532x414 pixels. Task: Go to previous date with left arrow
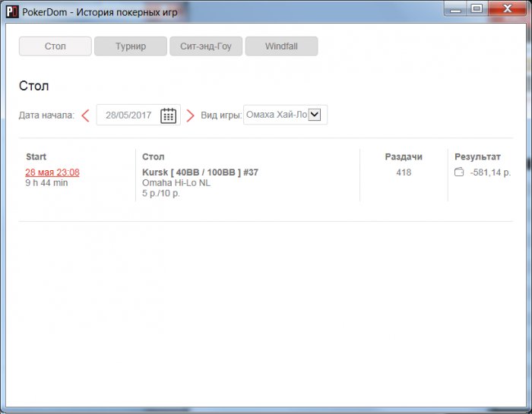click(85, 115)
